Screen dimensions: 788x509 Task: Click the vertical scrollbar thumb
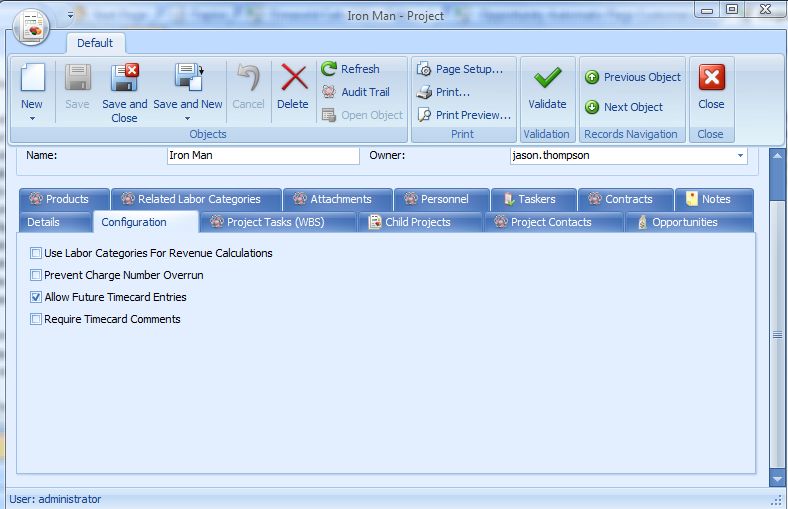[x=777, y=334]
